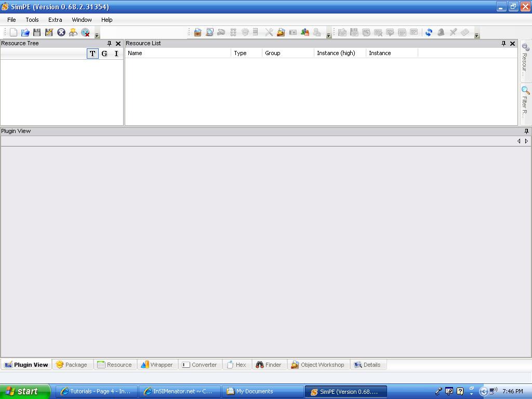Sort the list by Name column header

[x=178, y=53]
